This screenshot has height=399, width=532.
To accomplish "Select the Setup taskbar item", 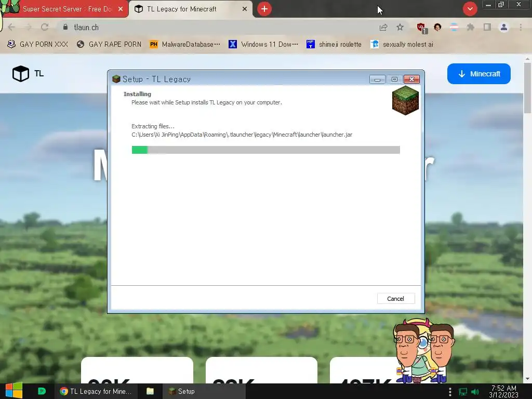I will coord(204,391).
